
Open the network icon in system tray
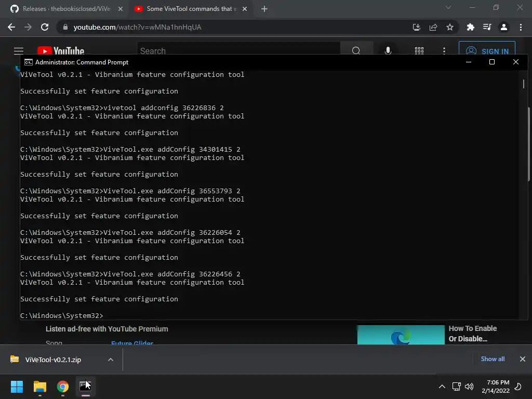(x=456, y=387)
